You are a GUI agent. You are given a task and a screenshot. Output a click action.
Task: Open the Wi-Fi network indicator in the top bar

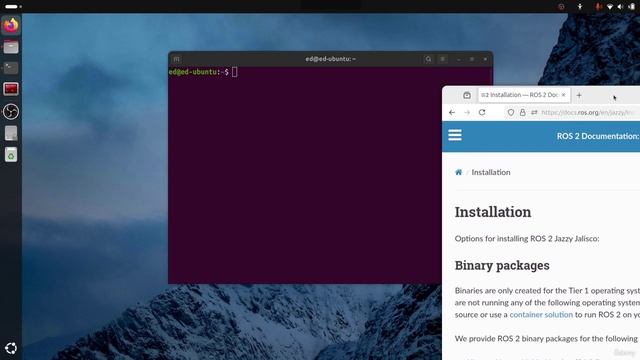pos(610,7)
